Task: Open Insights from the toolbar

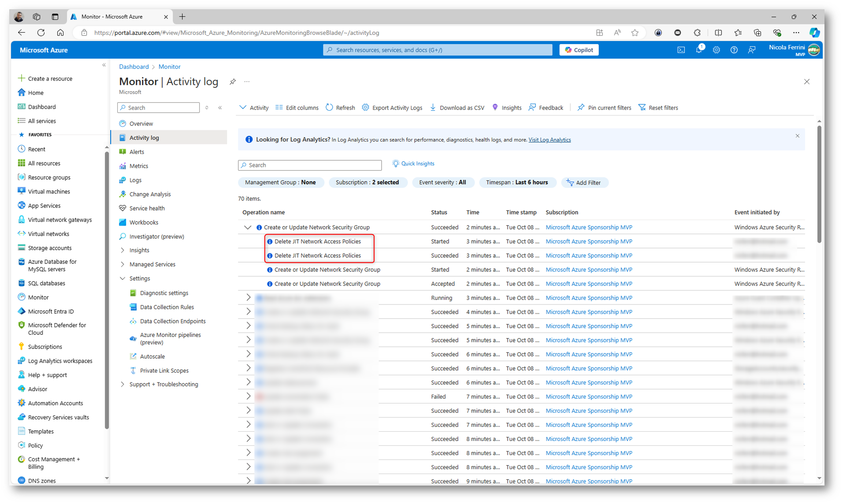Action: [x=507, y=107]
